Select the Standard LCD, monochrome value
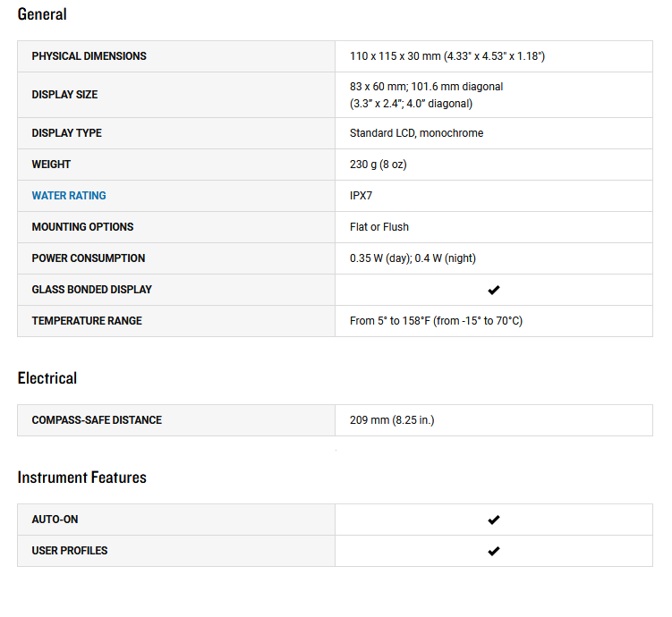This screenshot has width=672, height=617. [x=416, y=133]
